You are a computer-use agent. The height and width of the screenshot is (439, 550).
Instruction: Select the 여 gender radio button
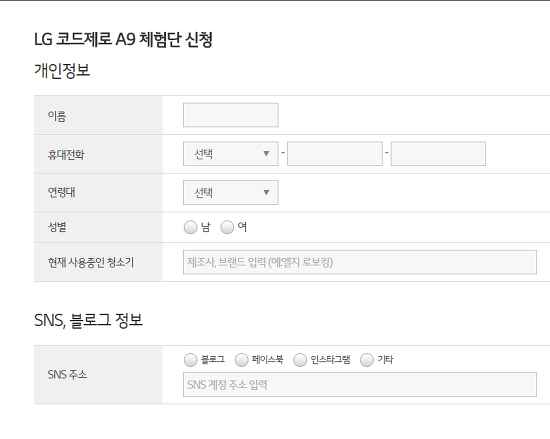pos(227,227)
